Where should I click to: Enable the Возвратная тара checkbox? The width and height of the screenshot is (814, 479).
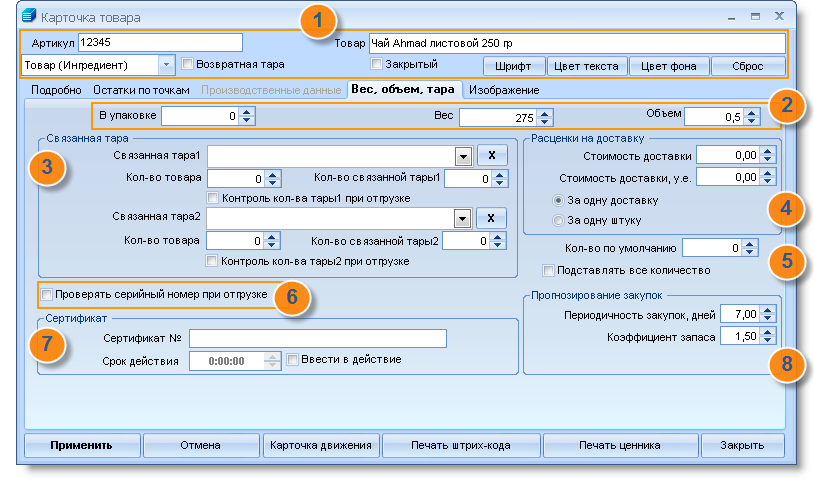coord(188,64)
